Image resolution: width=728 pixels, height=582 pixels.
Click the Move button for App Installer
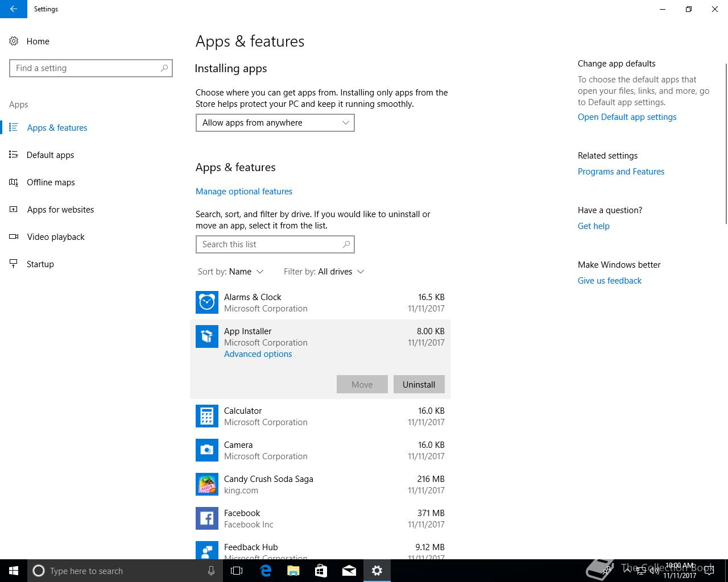click(x=362, y=384)
